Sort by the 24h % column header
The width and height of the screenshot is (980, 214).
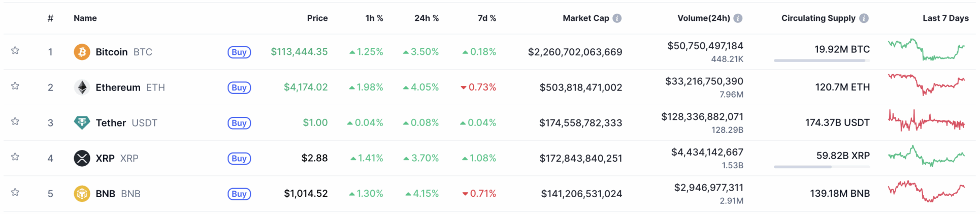[x=426, y=18]
